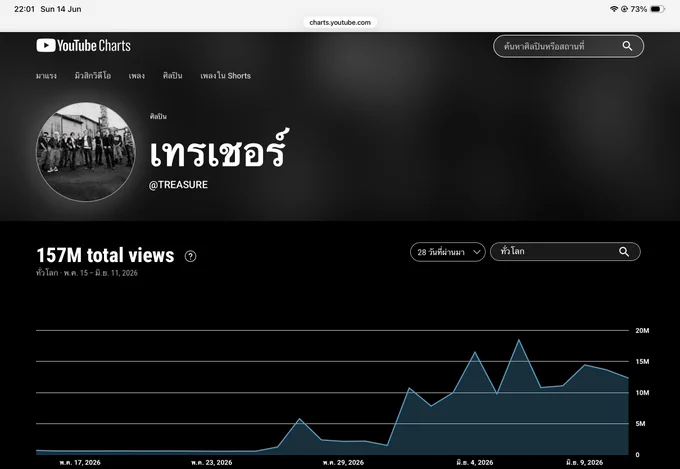Click the highest peak of the views chart
Image resolution: width=680 pixels, height=469 pixels.
(519, 340)
